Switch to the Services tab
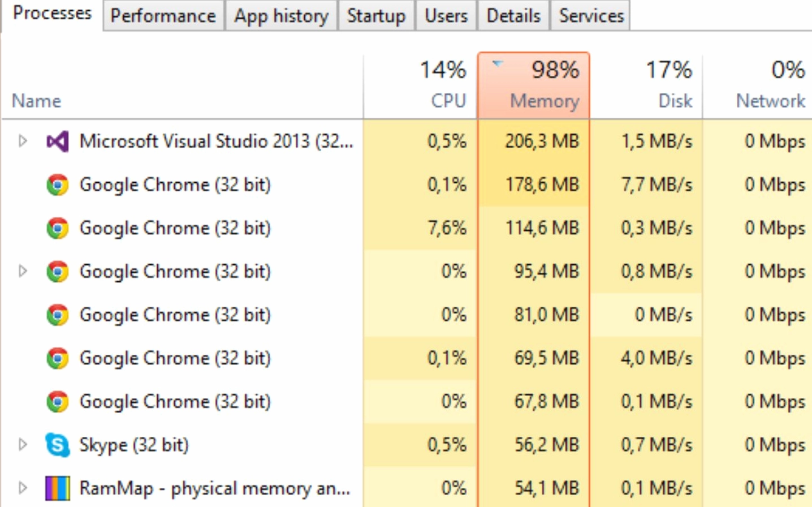Screen dimensions: 812x507 point(590,16)
